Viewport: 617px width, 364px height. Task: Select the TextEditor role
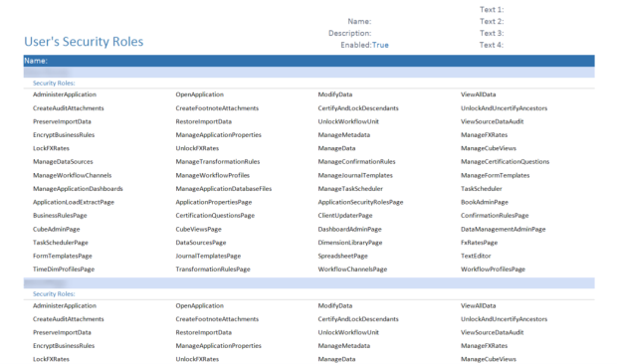click(x=476, y=256)
